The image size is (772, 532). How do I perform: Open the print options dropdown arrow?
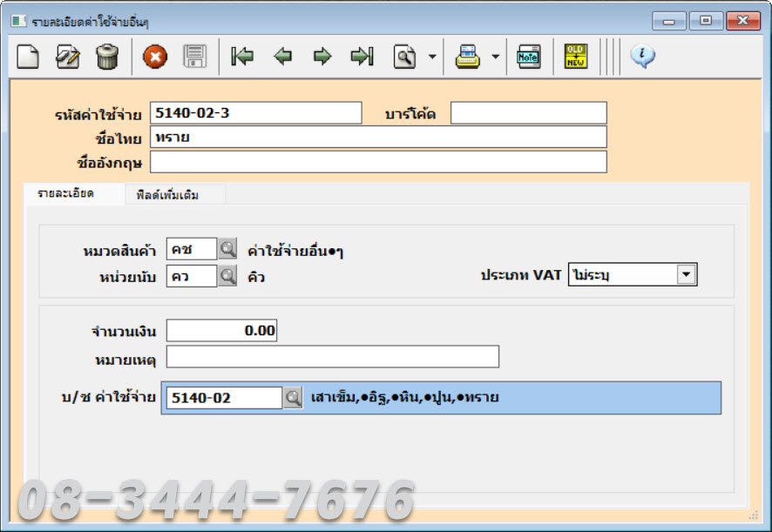pos(495,57)
